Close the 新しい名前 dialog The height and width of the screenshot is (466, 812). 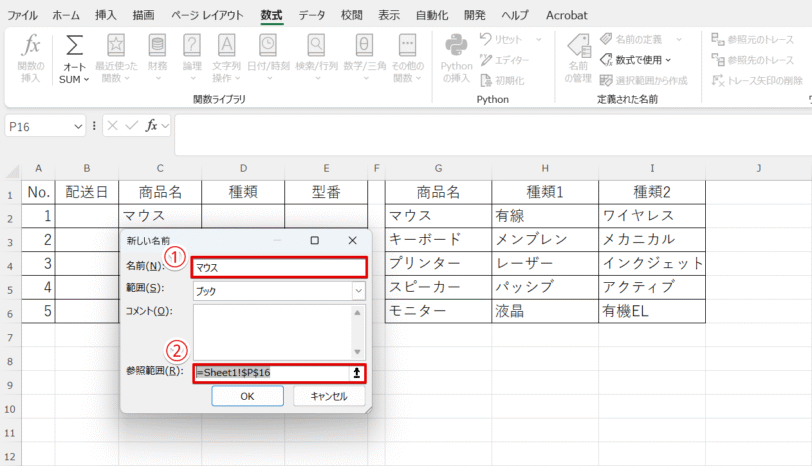pos(353,240)
